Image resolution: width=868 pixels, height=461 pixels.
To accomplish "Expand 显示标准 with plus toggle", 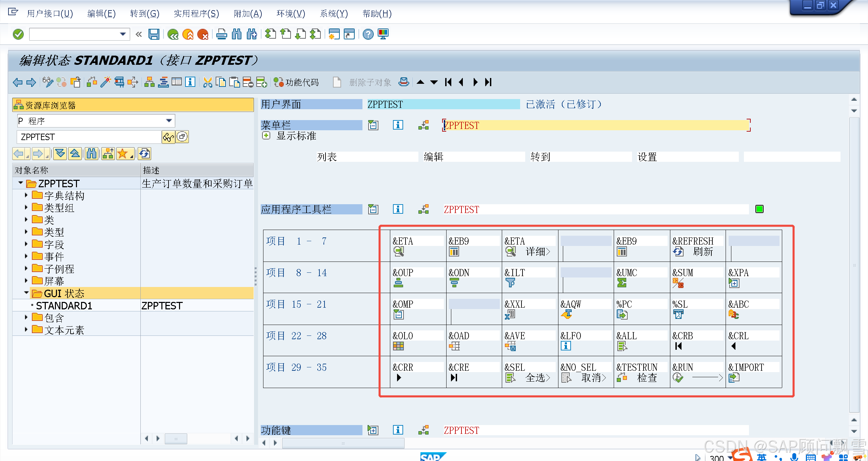I will 266,136.
